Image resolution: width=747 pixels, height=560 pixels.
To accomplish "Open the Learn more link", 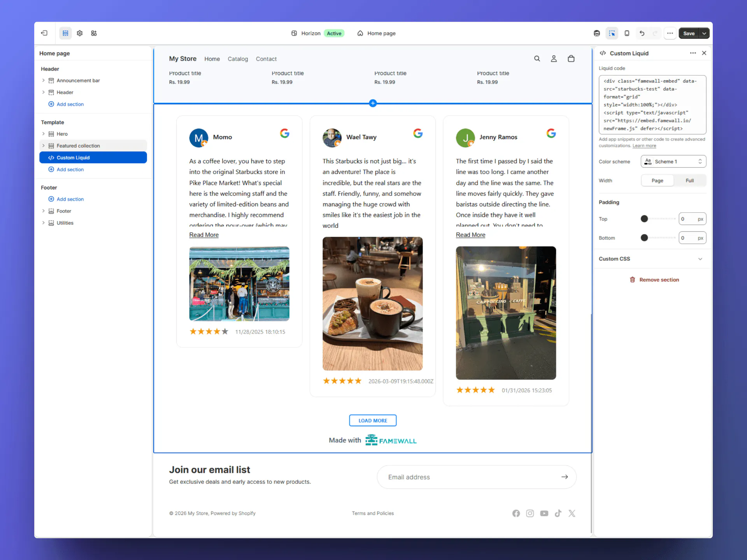I will pyautogui.click(x=644, y=146).
